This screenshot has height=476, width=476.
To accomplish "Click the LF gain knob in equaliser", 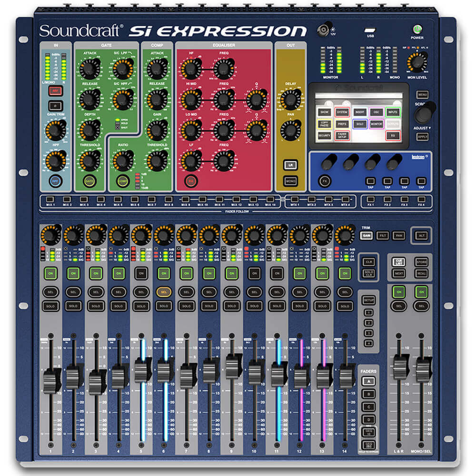I will coord(191,160).
